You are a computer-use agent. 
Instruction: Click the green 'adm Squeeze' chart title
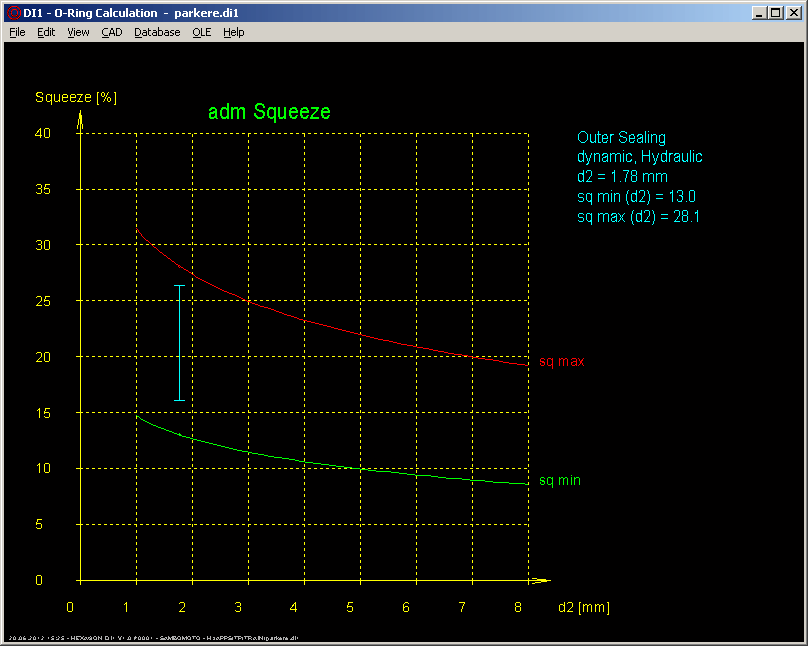(269, 112)
